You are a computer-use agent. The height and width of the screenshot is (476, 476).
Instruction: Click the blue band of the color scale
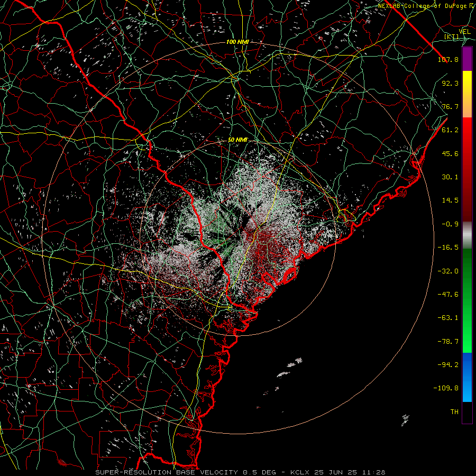pyautogui.click(x=467, y=377)
